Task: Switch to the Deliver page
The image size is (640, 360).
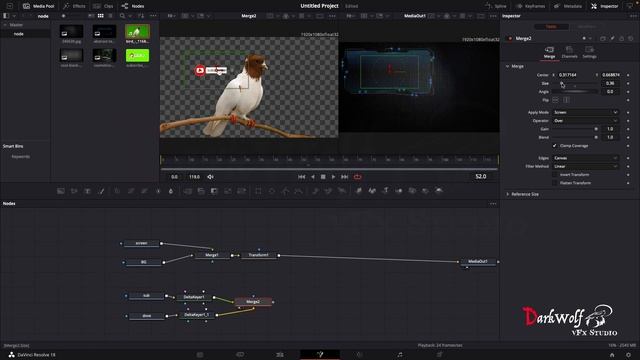Action: pos(440,355)
